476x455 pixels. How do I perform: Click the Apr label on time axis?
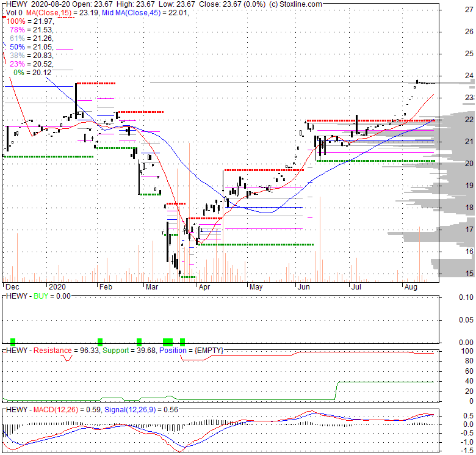point(204,287)
